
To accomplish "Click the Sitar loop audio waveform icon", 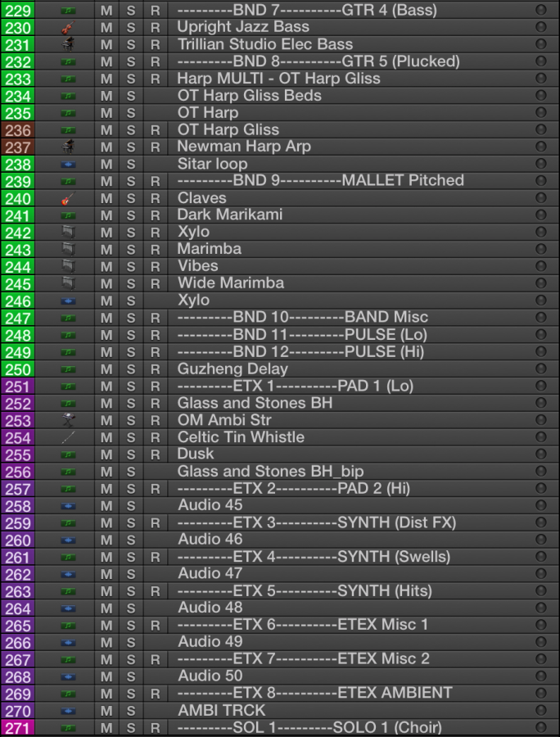I will [68, 165].
